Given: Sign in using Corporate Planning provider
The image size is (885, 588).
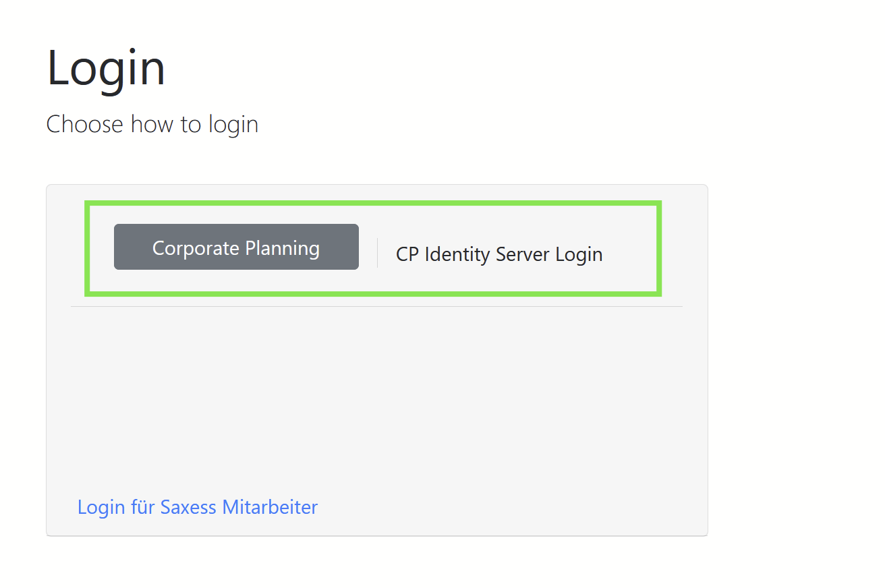Looking at the screenshot, I should tap(236, 247).
